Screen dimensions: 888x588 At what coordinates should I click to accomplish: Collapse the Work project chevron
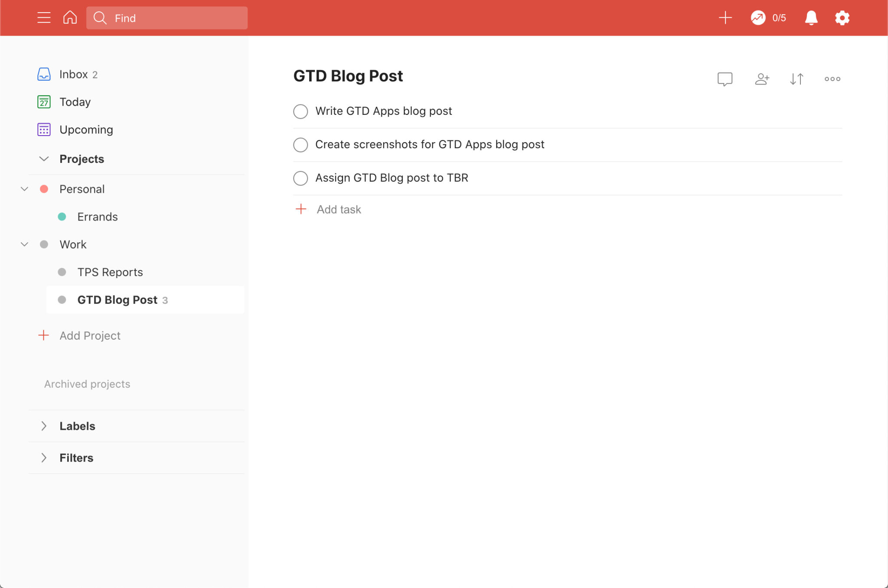point(25,244)
